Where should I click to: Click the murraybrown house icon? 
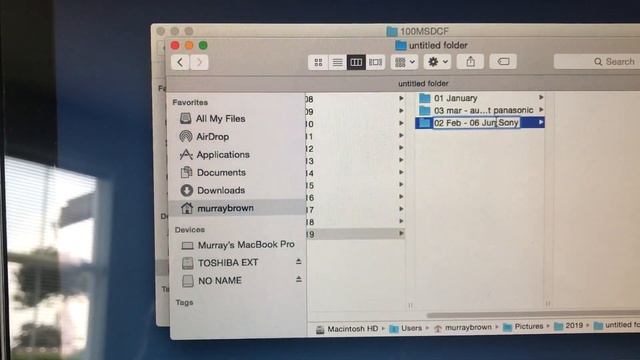coord(187,208)
